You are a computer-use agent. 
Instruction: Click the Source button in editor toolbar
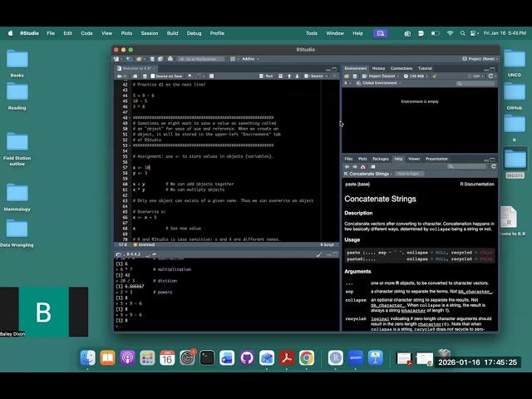point(314,76)
